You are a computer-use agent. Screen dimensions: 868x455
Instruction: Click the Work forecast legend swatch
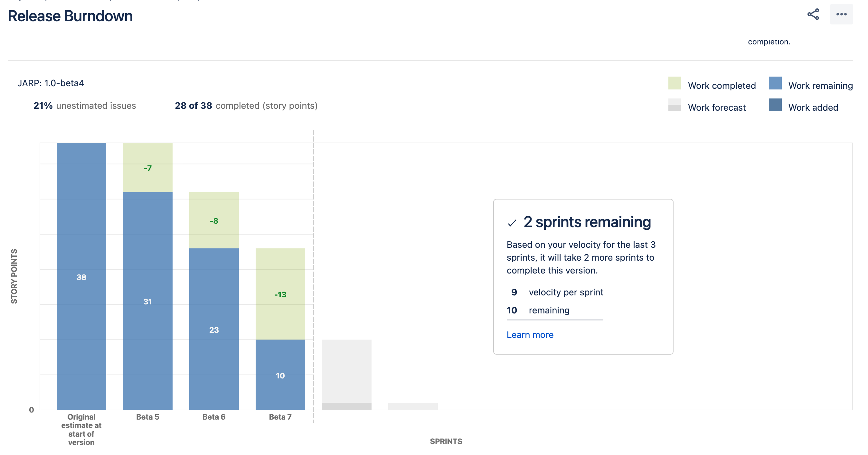point(675,105)
